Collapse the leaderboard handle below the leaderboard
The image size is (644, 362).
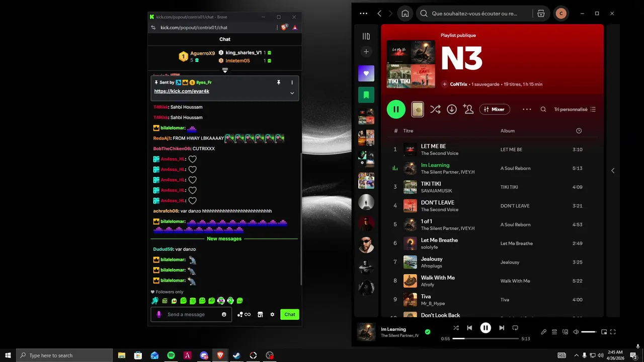click(225, 70)
